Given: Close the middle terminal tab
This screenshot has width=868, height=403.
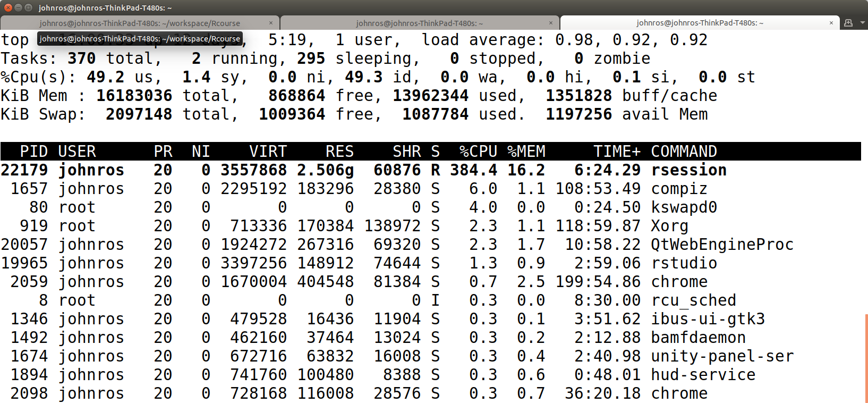Looking at the screenshot, I should [x=551, y=23].
